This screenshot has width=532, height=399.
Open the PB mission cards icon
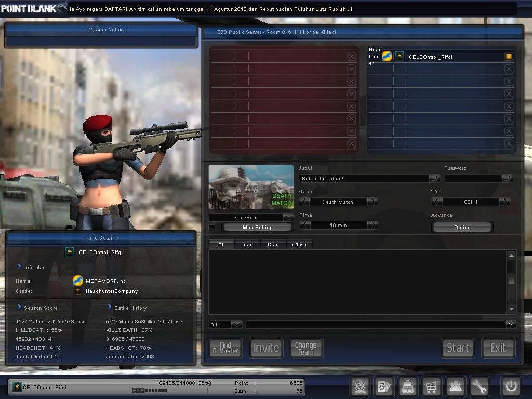pyautogui.click(x=384, y=386)
